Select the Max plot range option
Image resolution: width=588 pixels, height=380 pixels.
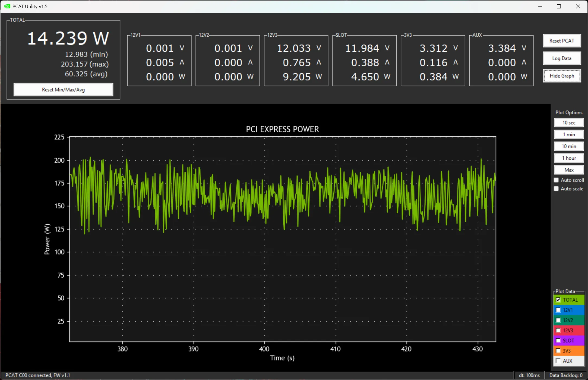point(569,170)
